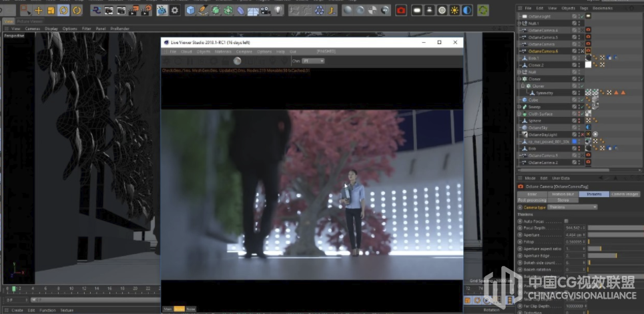Select the active Rotate tool
644x314 pixels.
(63, 10)
